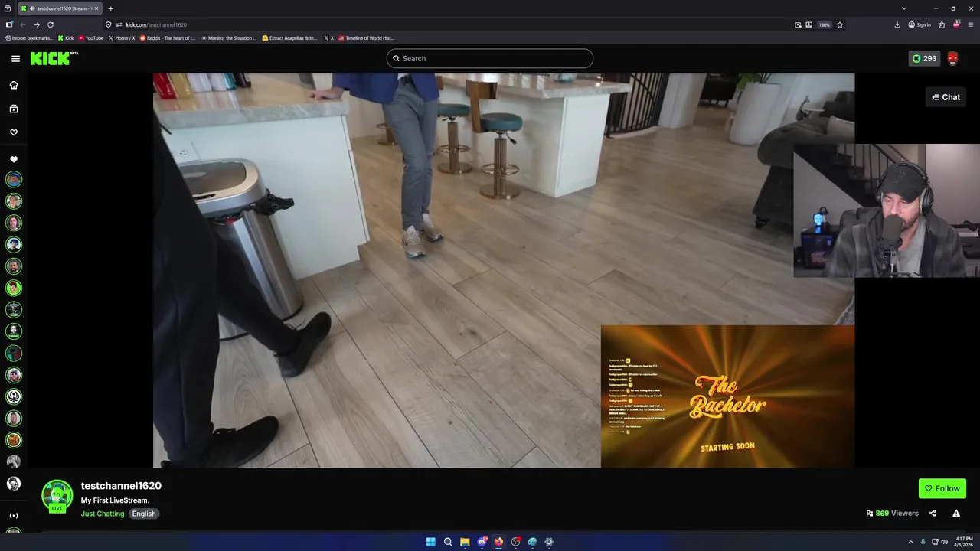Open the Reddit bookmark

(168, 37)
